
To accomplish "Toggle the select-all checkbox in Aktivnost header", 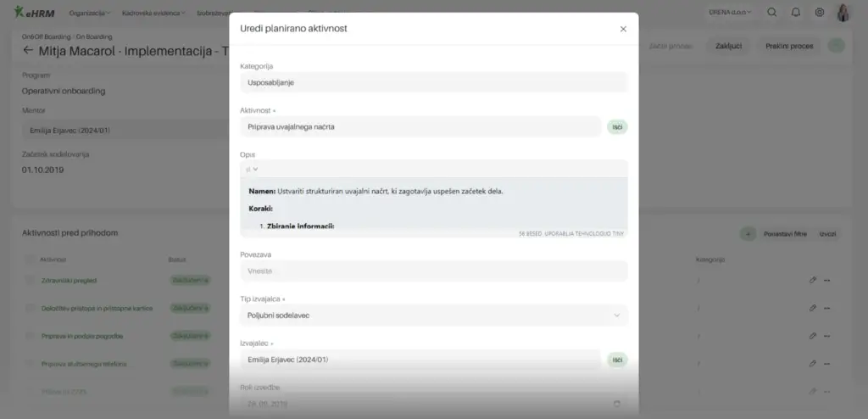I will click(x=31, y=260).
